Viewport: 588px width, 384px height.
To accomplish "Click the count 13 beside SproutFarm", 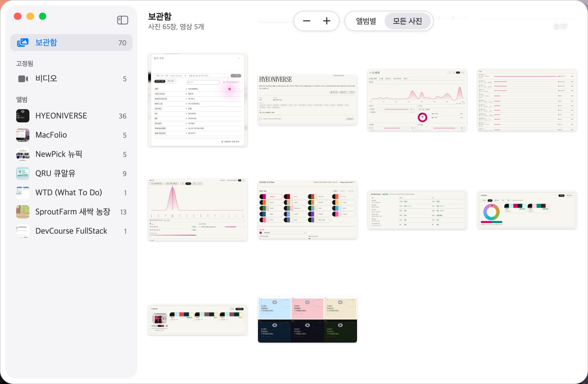I will (123, 212).
